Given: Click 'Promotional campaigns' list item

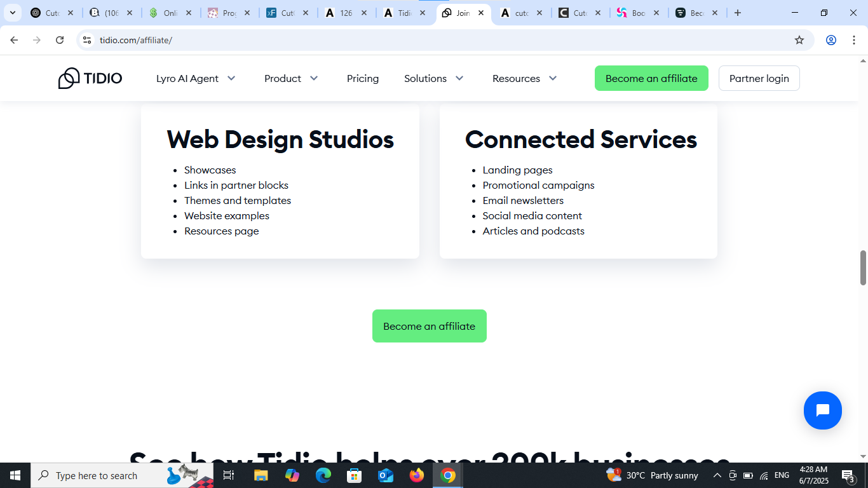Looking at the screenshot, I should click(x=539, y=185).
